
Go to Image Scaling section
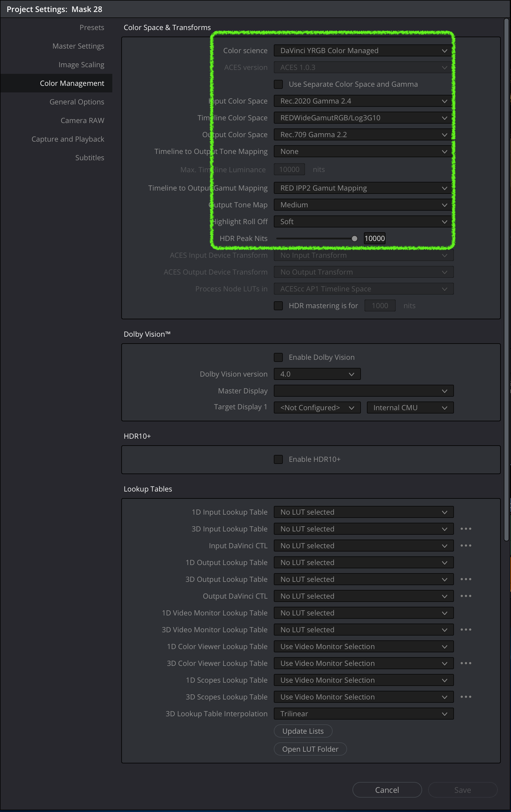[x=81, y=65]
